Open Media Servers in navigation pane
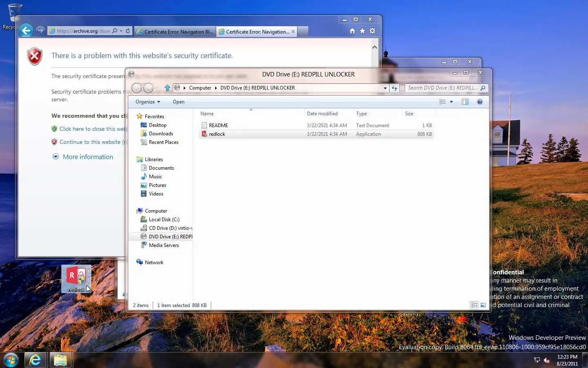 pyautogui.click(x=164, y=245)
